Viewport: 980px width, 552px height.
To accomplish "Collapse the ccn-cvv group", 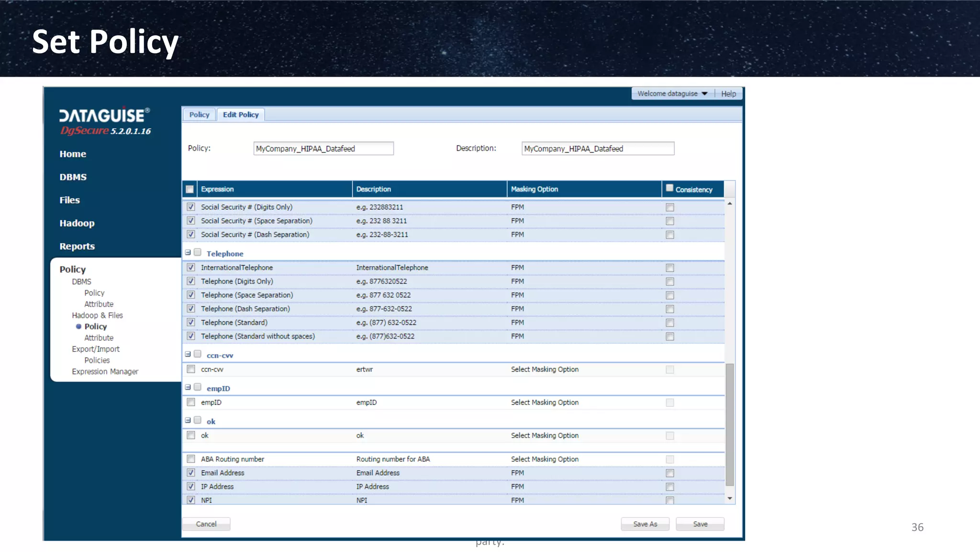I will [188, 354].
